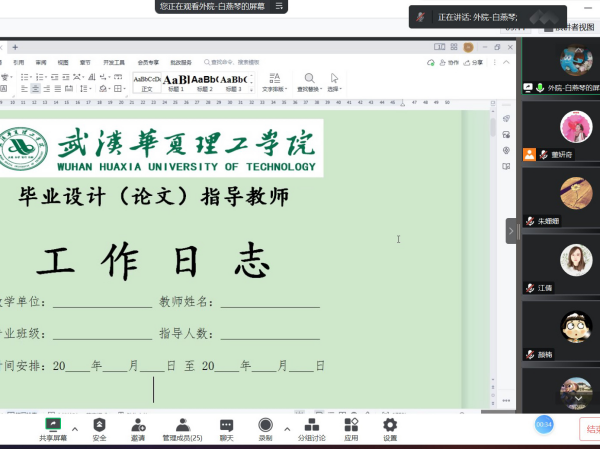Open Chinese typesetting options icon

point(78,77)
